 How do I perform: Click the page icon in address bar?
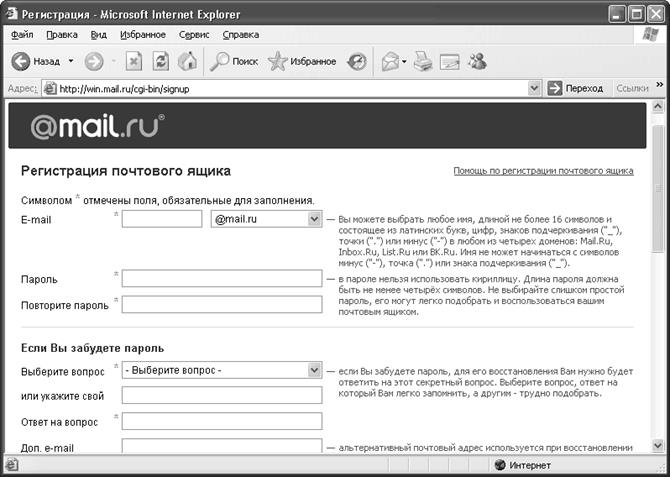pyautogui.click(x=50, y=88)
